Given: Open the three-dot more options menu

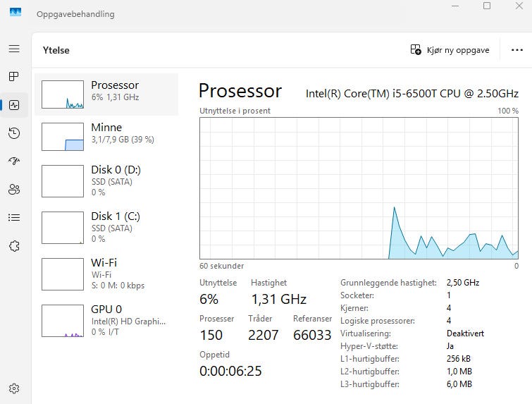Looking at the screenshot, I should coord(516,50).
